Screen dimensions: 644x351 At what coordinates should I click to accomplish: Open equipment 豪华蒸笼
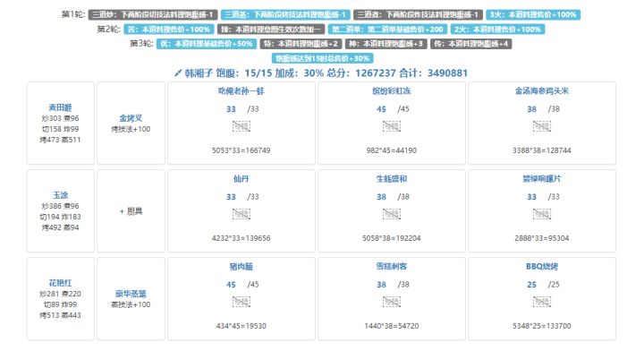click(x=131, y=294)
